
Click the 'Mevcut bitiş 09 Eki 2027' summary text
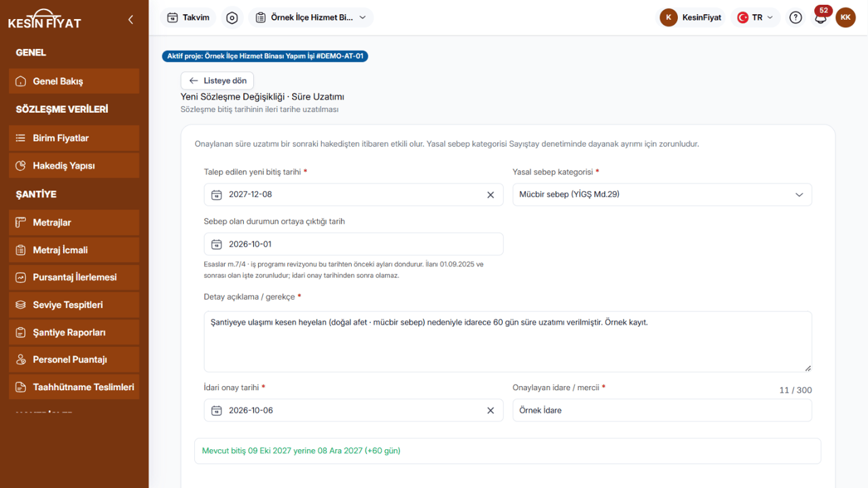(x=301, y=451)
